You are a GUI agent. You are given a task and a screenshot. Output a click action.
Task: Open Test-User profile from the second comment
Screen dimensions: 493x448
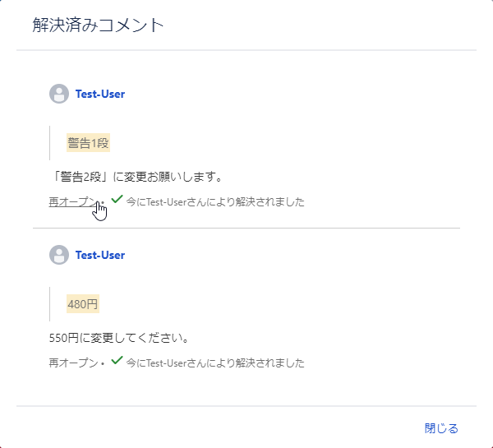click(100, 255)
